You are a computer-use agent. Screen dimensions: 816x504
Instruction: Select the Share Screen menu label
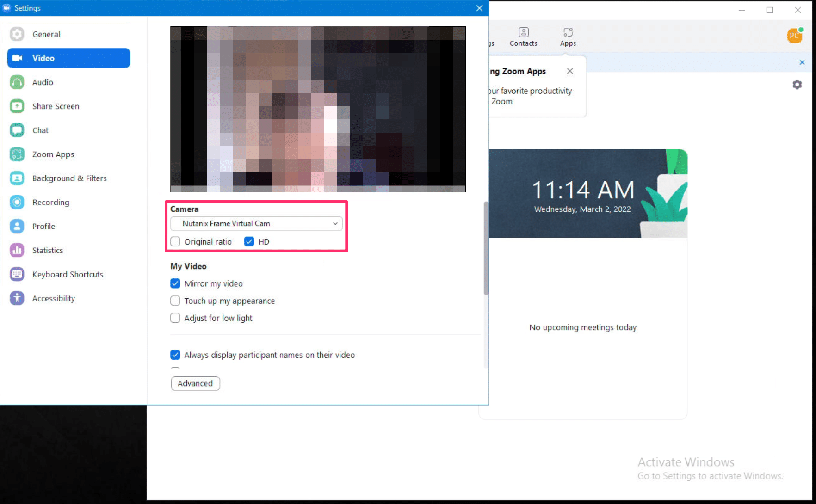coord(56,106)
